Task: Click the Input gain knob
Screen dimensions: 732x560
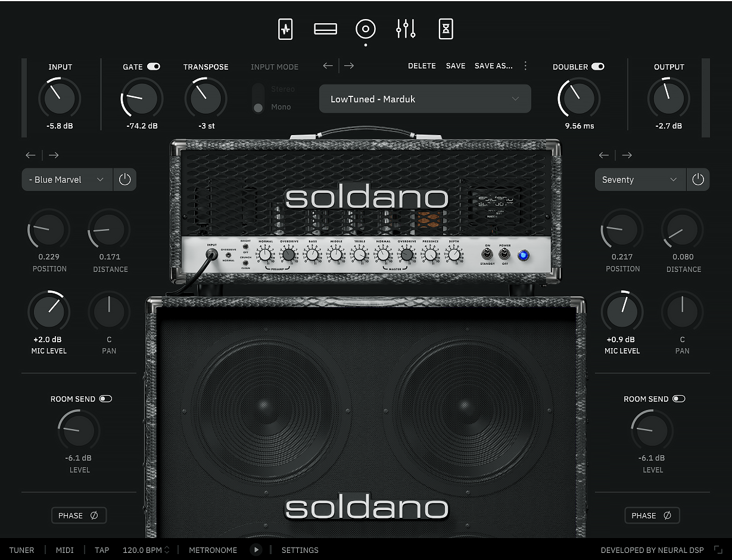Action: (60, 98)
